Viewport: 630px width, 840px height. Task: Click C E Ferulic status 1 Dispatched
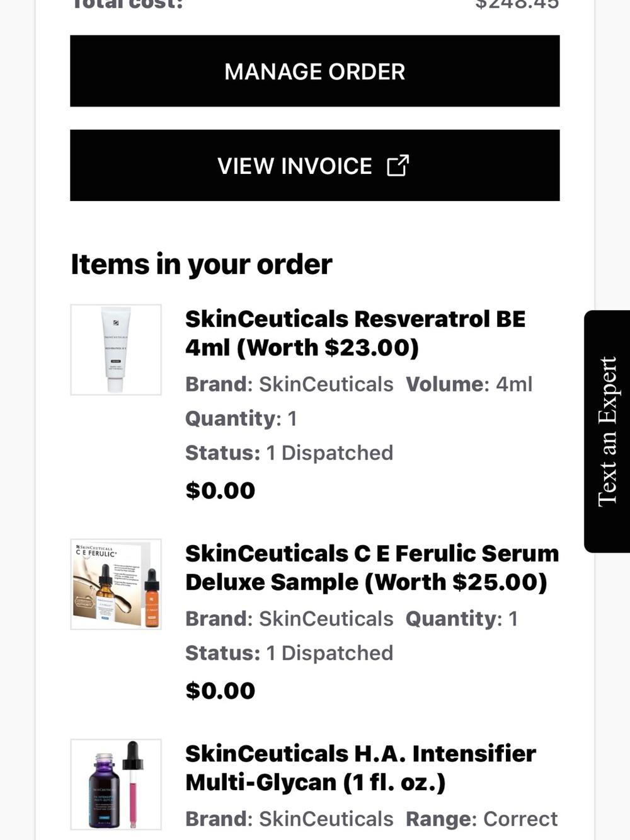289,653
